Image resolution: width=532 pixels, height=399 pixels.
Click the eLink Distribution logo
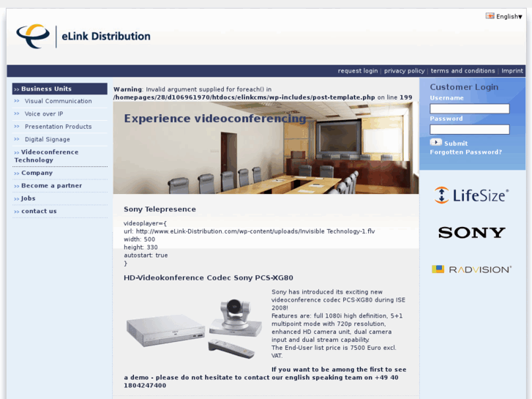(x=83, y=36)
